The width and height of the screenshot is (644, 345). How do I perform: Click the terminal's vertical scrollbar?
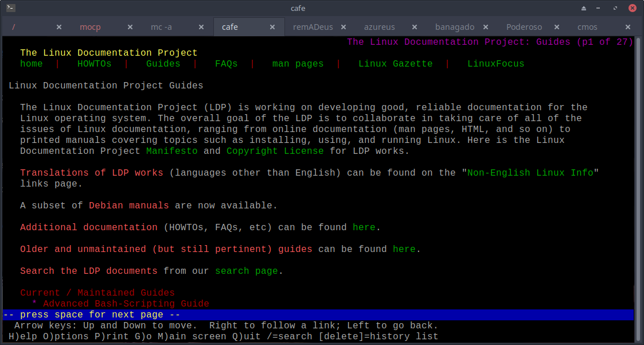tap(638, 189)
